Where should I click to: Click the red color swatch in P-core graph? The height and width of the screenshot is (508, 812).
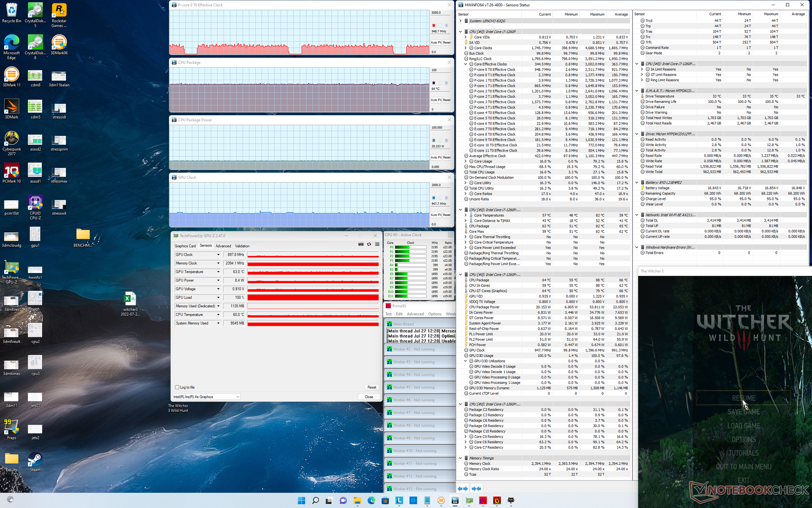[x=433, y=25]
